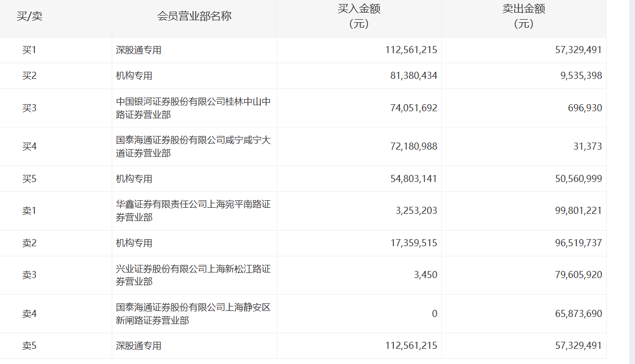Click the '买4' row label
This screenshot has height=364, width=635.
pyautogui.click(x=29, y=147)
